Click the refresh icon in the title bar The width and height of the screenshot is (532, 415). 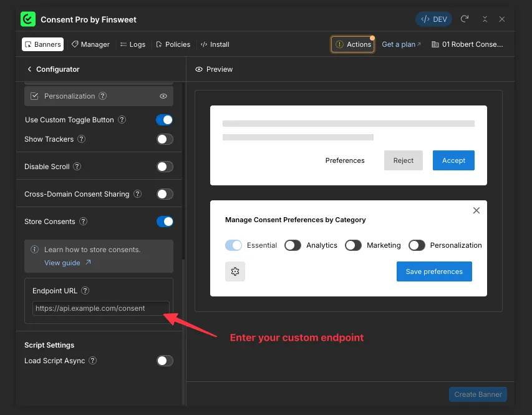[464, 19]
